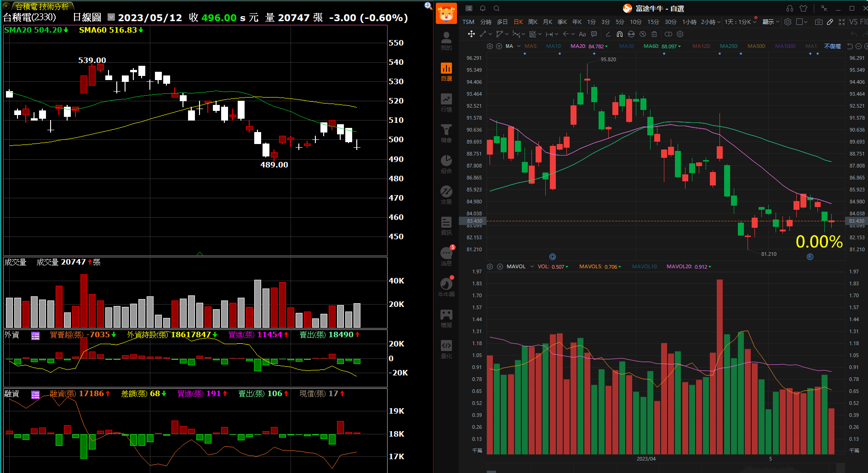Switch to 多日 multi-day tab
The width and height of the screenshot is (868, 473).
pos(503,22)
